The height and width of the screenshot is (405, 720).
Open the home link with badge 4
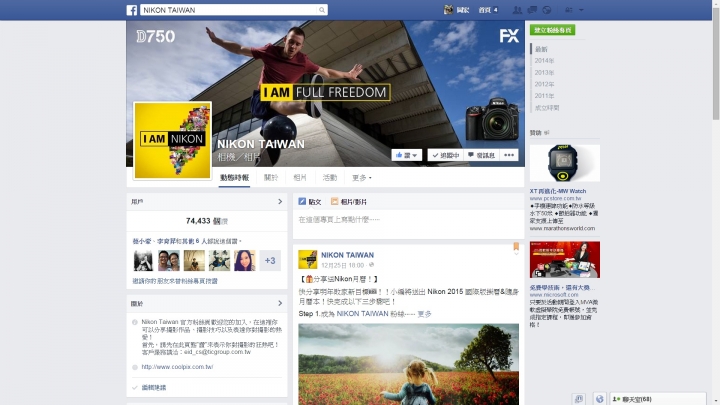point(488,10)
